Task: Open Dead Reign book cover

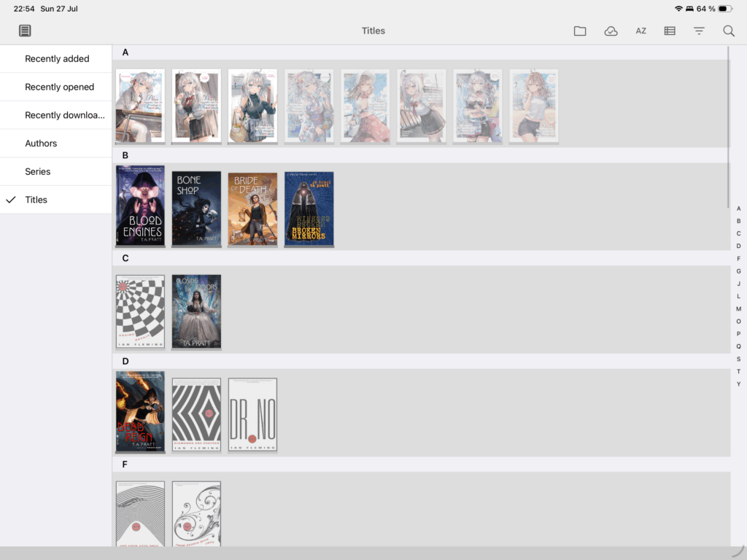Action: click(x=140, y=411)
